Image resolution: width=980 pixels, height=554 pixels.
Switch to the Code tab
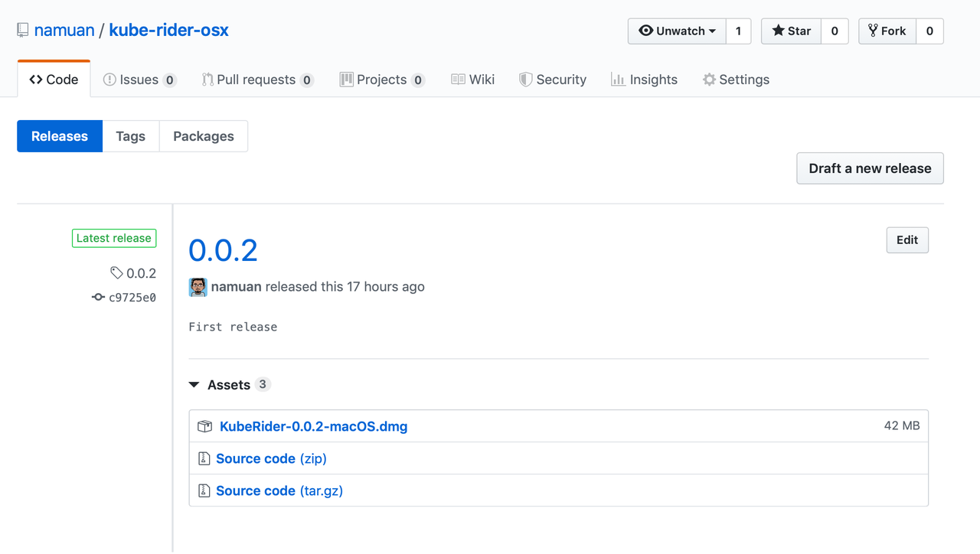click(x=54, y=79)
